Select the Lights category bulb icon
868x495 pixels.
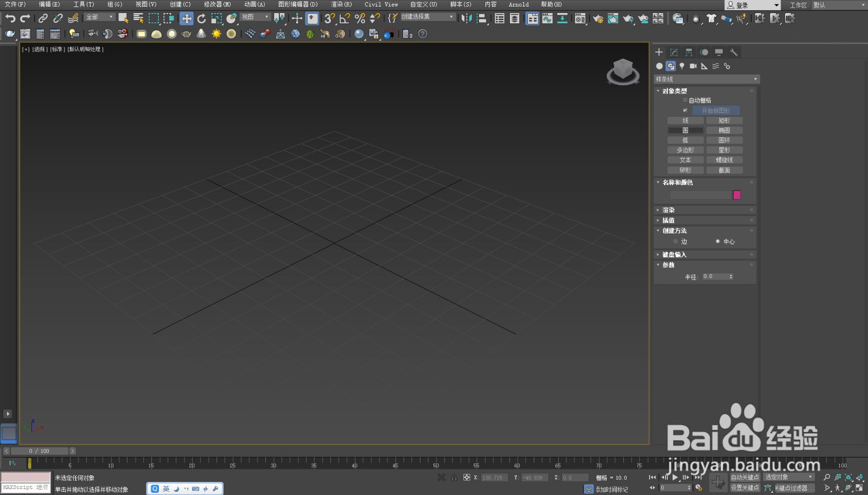click(682, 66)
